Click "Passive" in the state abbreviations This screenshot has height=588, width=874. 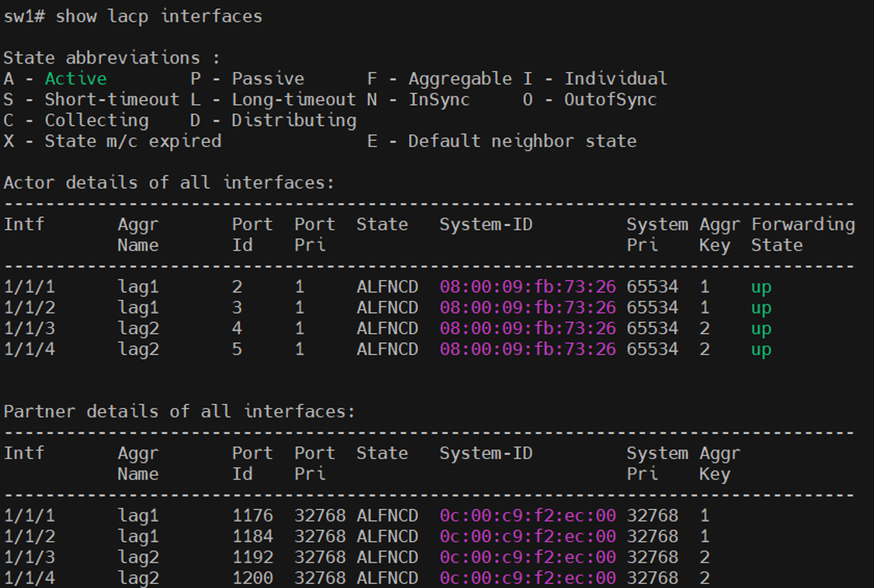pos(268,79)
